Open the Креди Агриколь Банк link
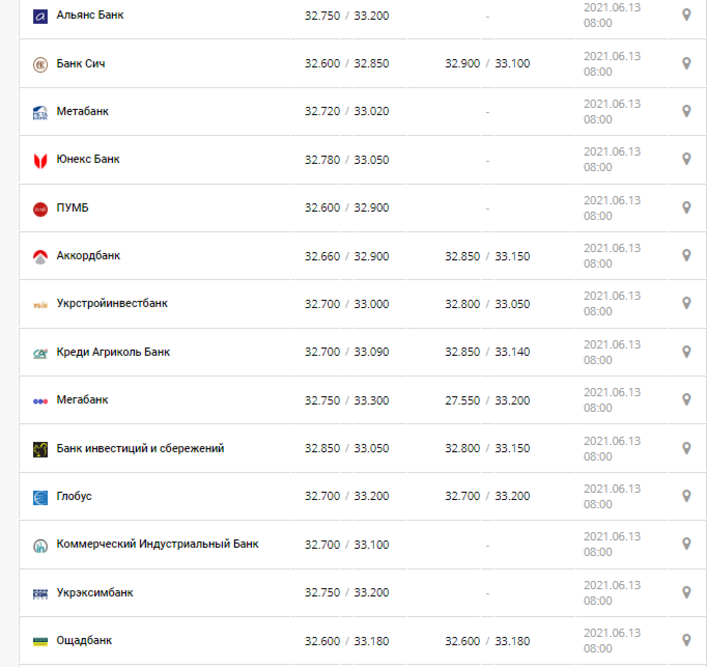 click(x=113, y=352)
